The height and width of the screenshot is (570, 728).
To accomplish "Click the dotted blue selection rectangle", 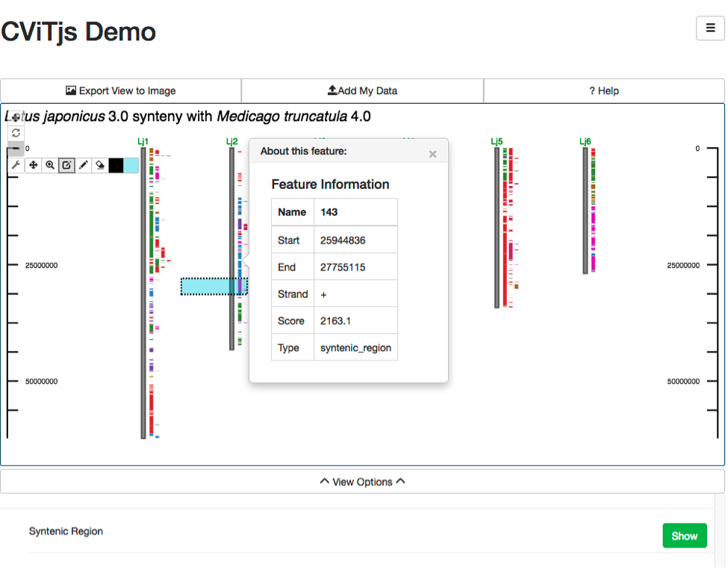I will click(214, 286).
